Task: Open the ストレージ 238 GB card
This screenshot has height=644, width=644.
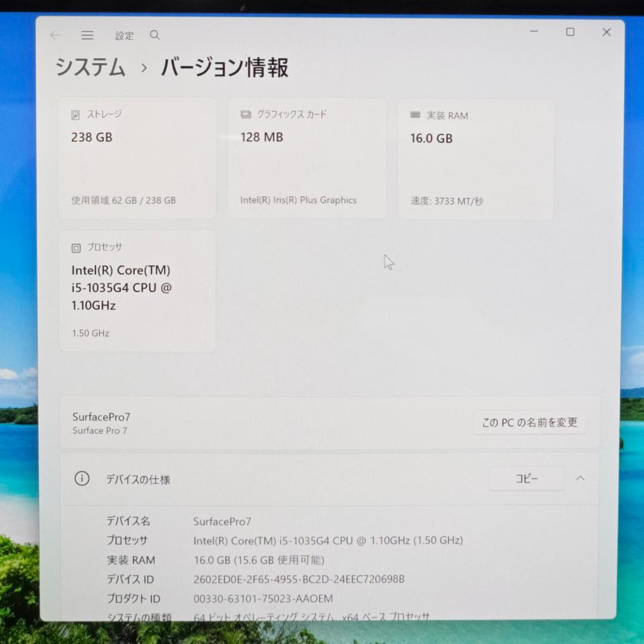Action: (x=137, y=158)
